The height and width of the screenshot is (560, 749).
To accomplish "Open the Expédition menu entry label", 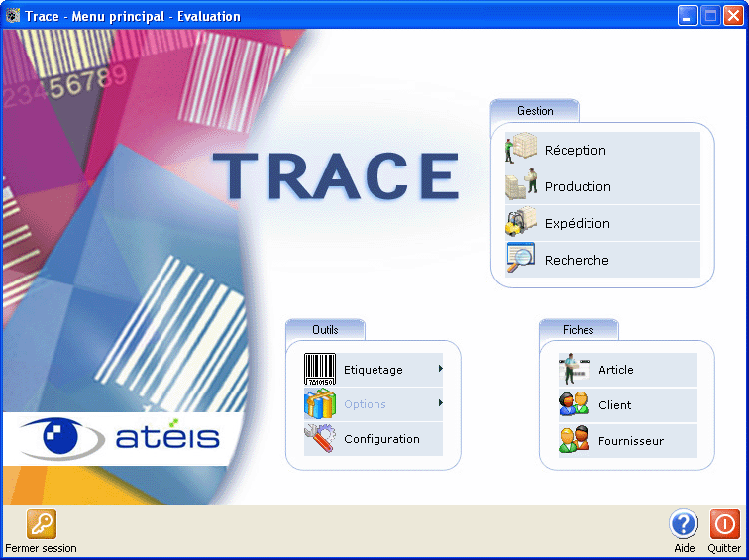I will click(x=577, y=224).
